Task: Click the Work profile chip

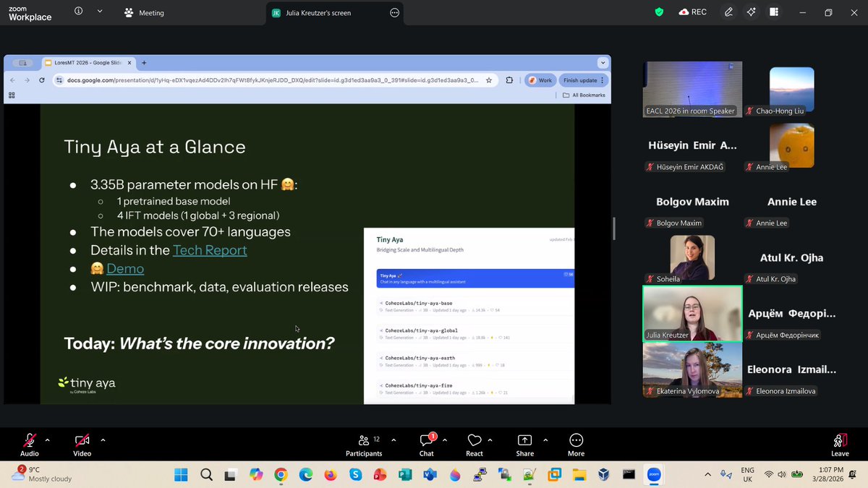Action: pyautogui.click(x=540, y=80)
